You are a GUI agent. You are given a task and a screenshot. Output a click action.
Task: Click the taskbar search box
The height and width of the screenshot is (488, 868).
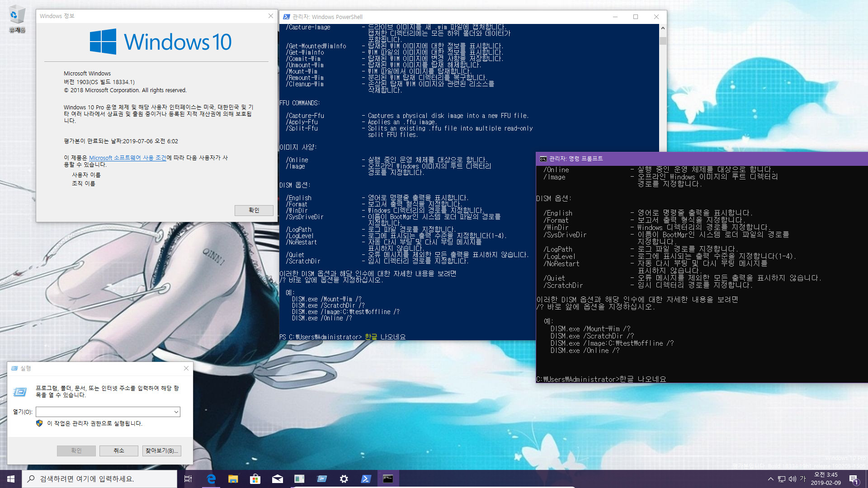(99, 479)
